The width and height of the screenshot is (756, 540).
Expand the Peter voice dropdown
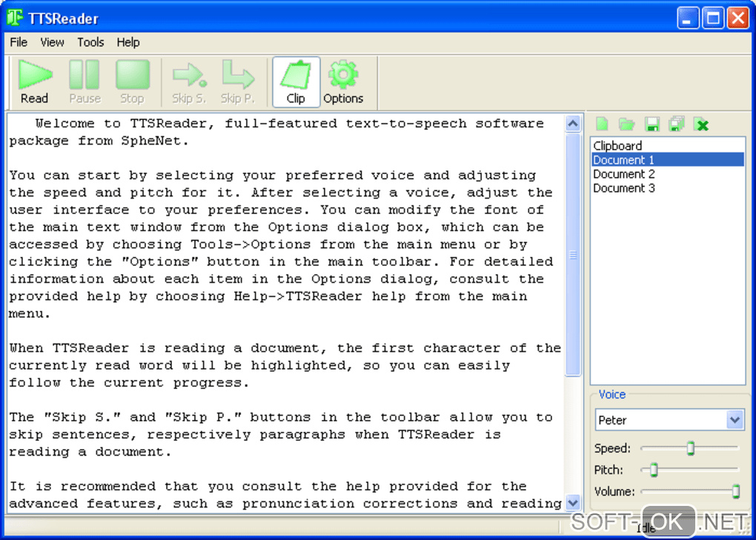click(x=735, y=419)
